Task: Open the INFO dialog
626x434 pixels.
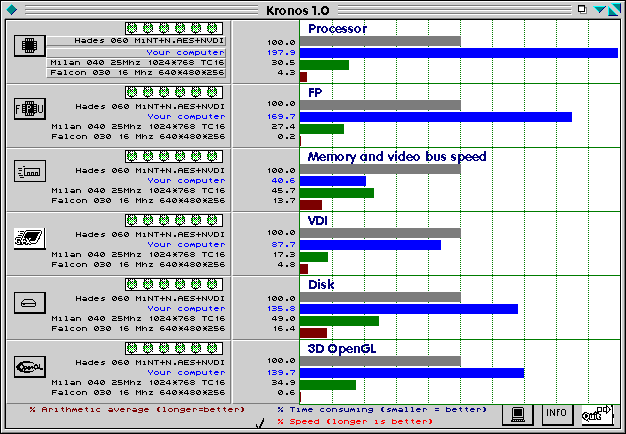Action: point(557,413)
